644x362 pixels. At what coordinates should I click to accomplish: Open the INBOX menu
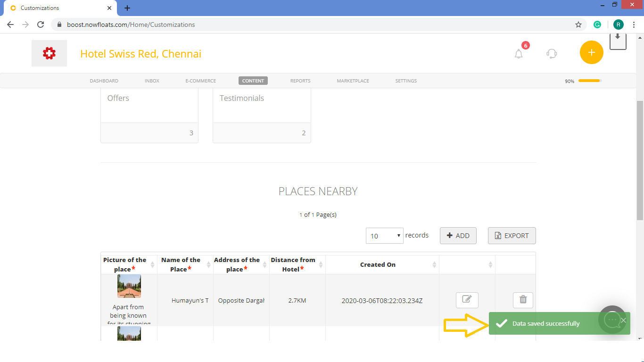(x=152, y=81)
